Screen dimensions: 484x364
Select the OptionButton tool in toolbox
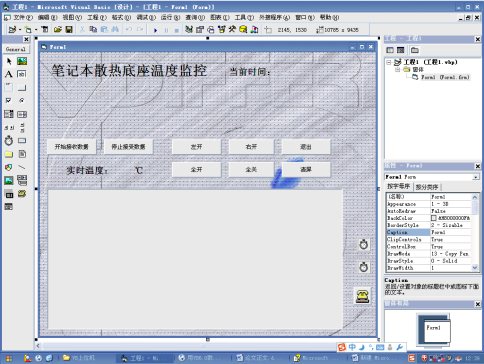[x=22, y=100]
